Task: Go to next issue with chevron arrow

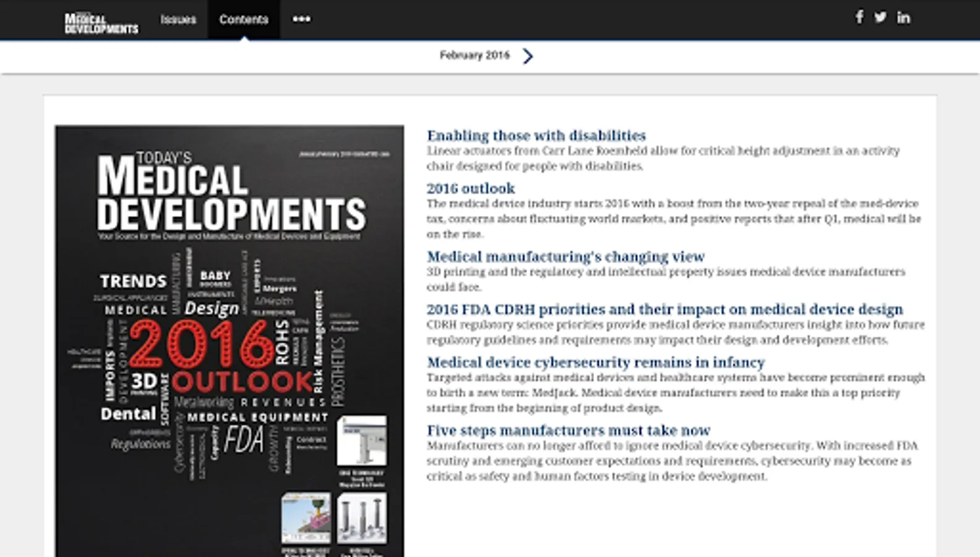Action: pyautogui.click(x=527, y=56)
